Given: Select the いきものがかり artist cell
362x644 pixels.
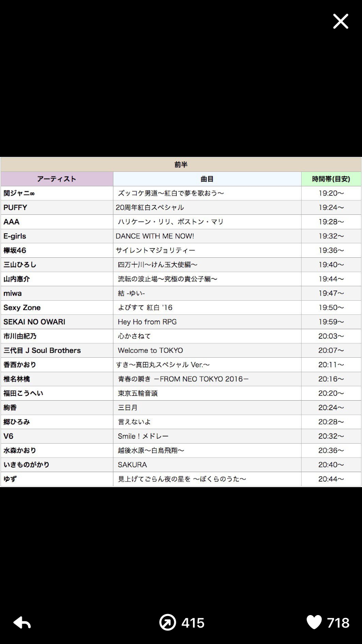Looking at the screenshot, I should click(x=57, y=464).
